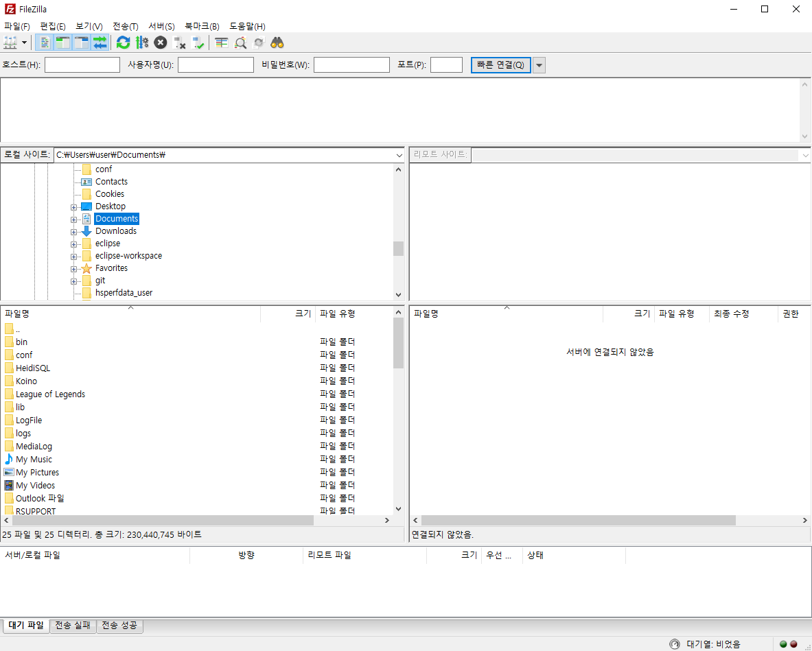Select League of Legends folder
The image size is (812, 651).
pyautogui.click(x=50, y=394)
